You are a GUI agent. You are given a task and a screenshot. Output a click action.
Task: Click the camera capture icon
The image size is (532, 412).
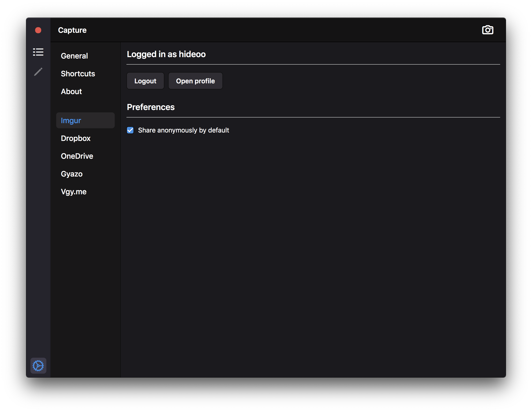click(x=489, y=29)
